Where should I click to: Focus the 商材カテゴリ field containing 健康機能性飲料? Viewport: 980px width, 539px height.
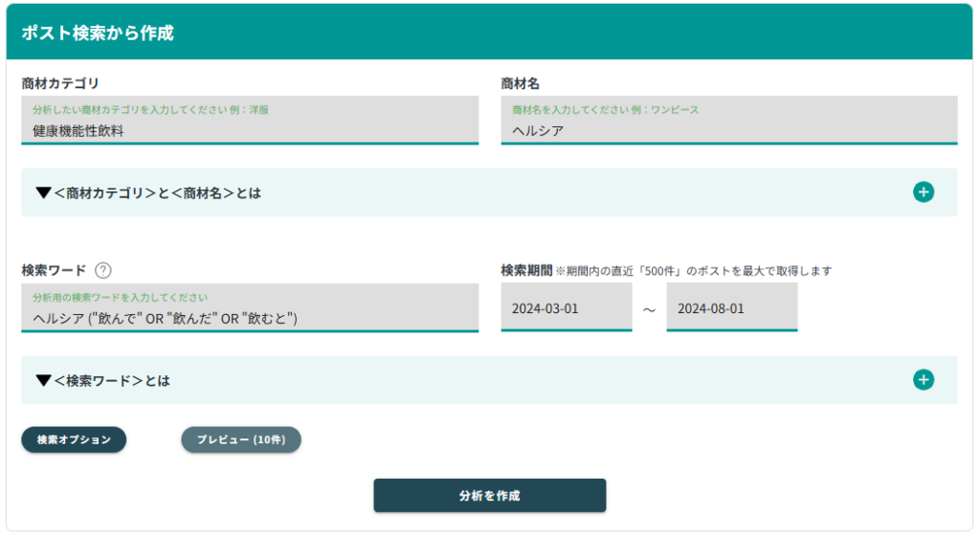(249, 130)
